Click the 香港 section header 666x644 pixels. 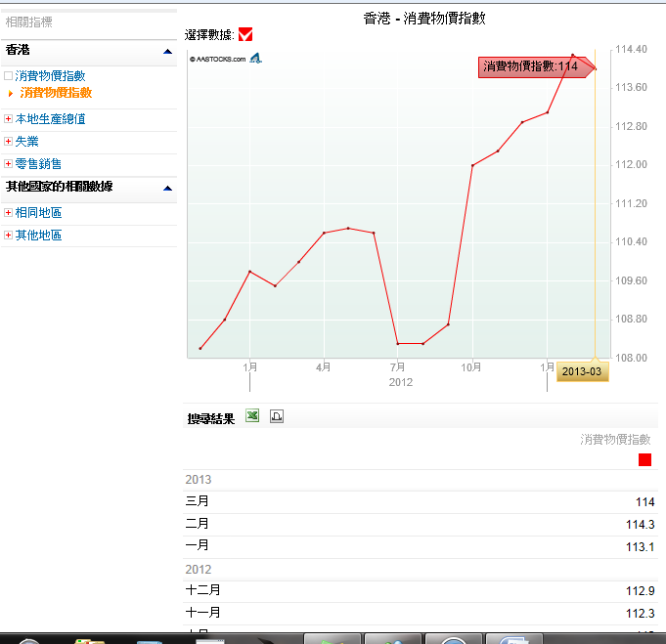[x=89, y=51]
